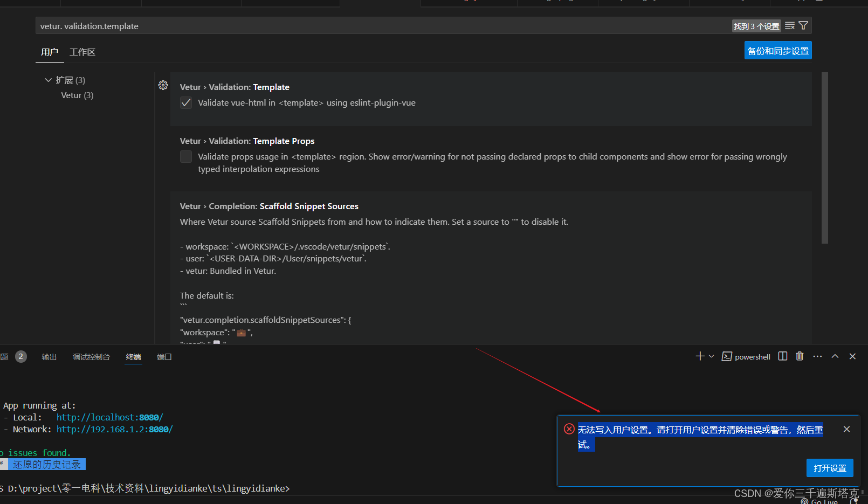
Task: Click the 找到 3 个设置 results badge
Action: coord(756,26)
